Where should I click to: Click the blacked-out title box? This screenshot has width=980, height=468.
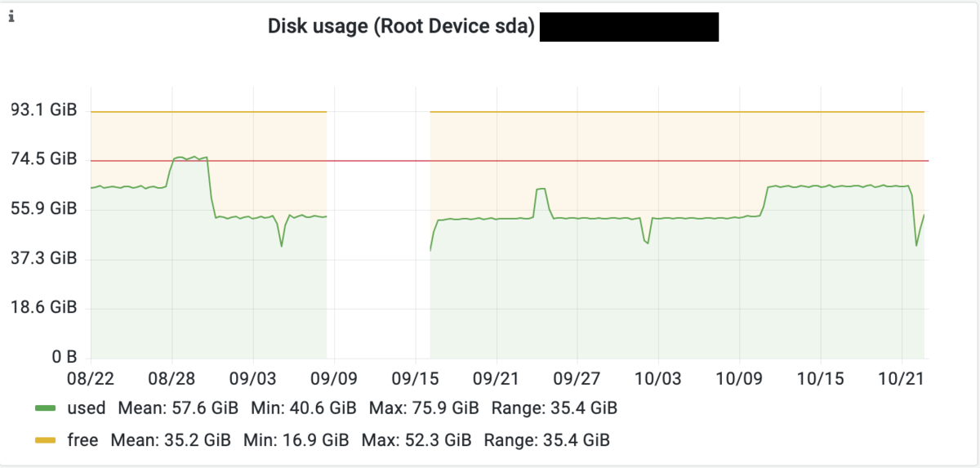[629, 27]
